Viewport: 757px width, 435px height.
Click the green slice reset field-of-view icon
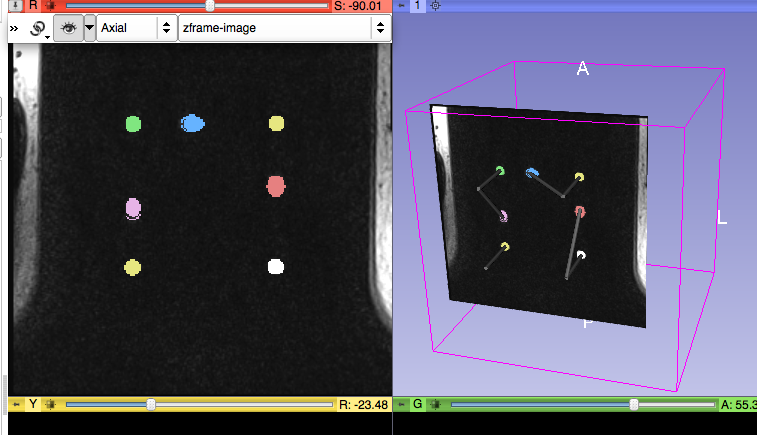[434, 405]
